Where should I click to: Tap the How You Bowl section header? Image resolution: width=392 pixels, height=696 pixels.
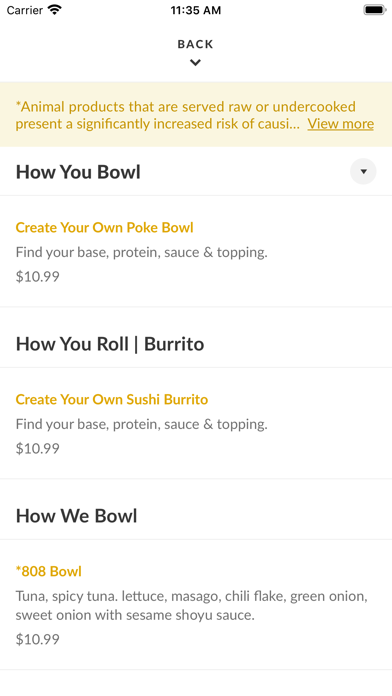pyautogui.click(x=78, y=172)
